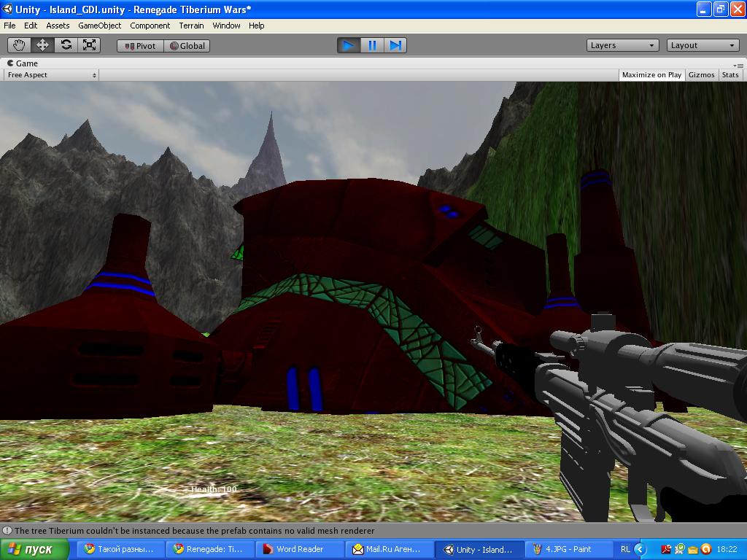The height and width of the screenshot is (560, 747).
Task: Toggle Maximize on Play
Action: (651, 75)
